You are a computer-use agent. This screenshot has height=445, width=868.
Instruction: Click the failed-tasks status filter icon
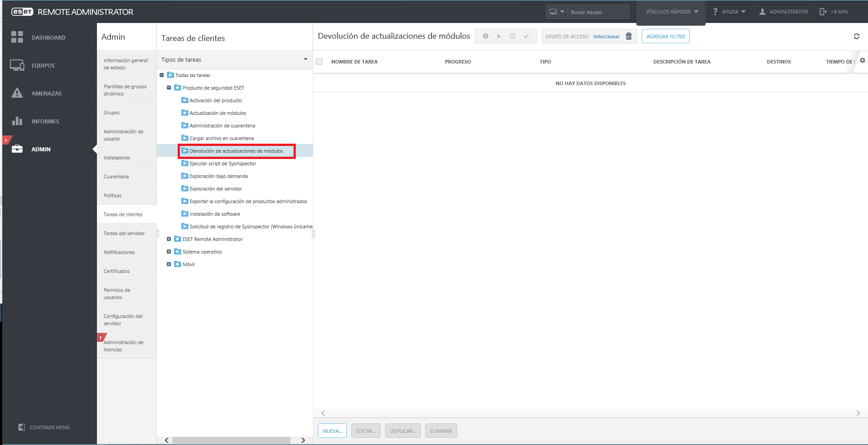tap(486, 36)
